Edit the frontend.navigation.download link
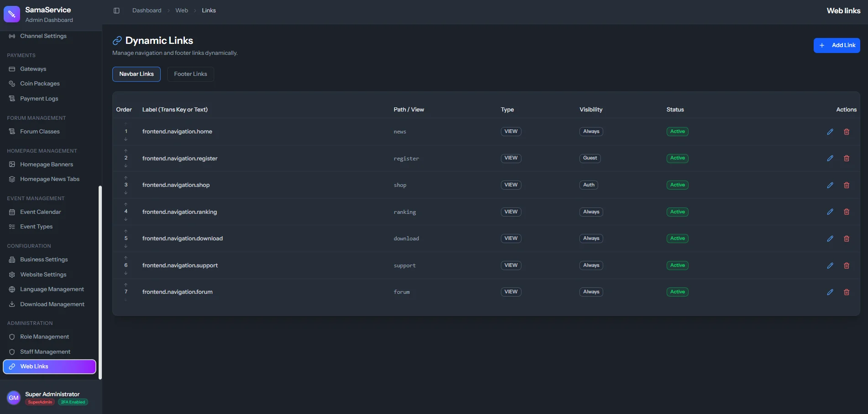The width and height of the screenshot is (868, 414). [x=830, y=239]
